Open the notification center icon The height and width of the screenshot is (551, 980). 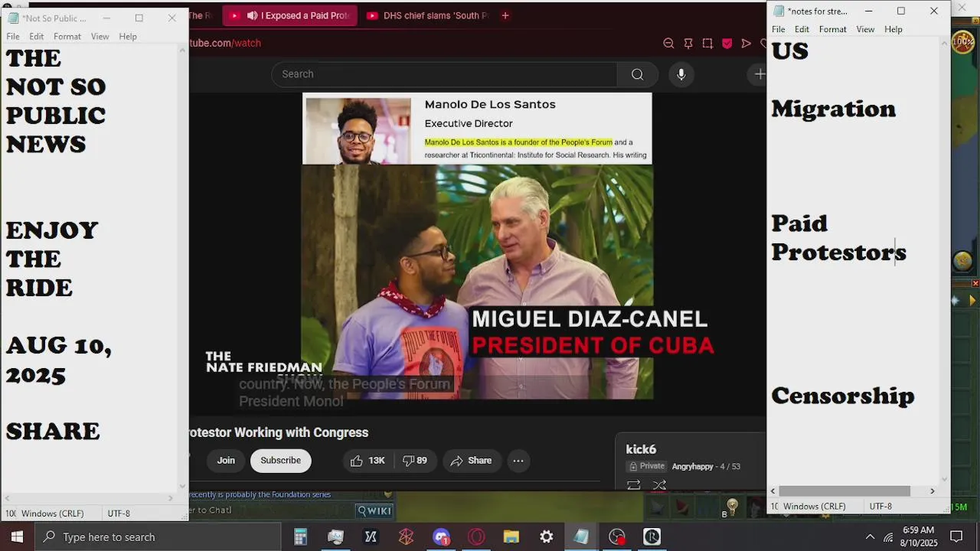point(956,536)
